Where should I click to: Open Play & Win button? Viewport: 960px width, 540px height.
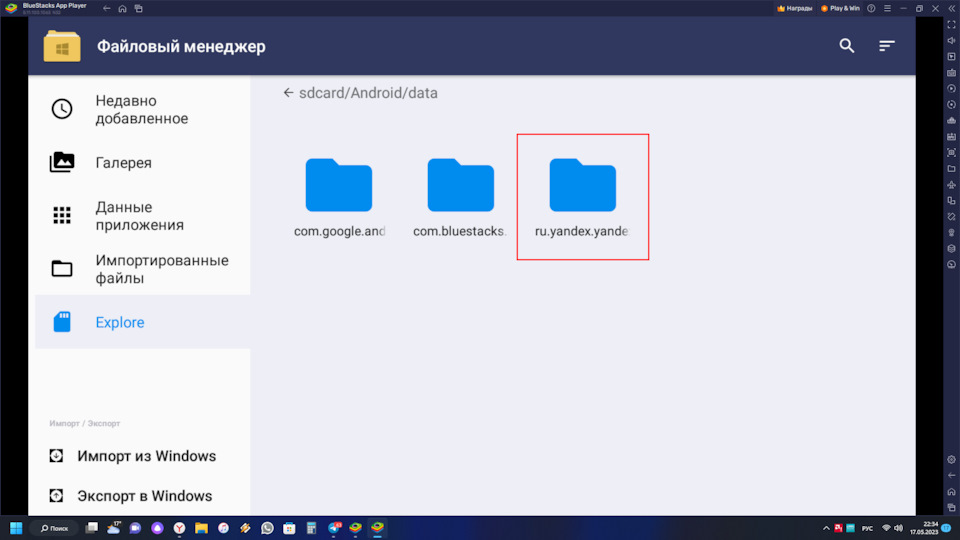point(840,9)
